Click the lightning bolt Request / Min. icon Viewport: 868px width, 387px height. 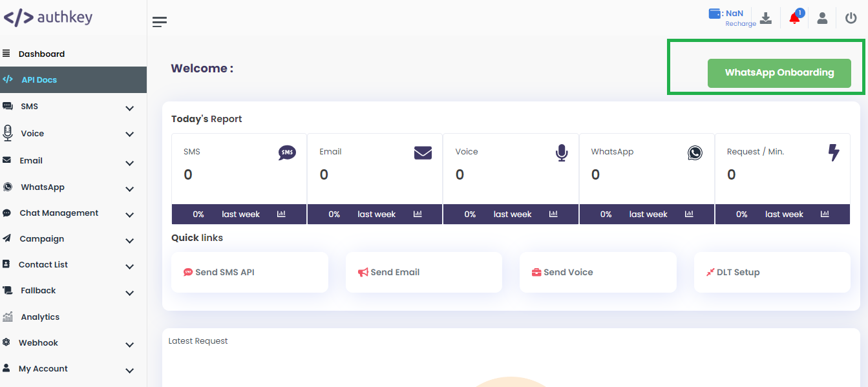point(834,152)
